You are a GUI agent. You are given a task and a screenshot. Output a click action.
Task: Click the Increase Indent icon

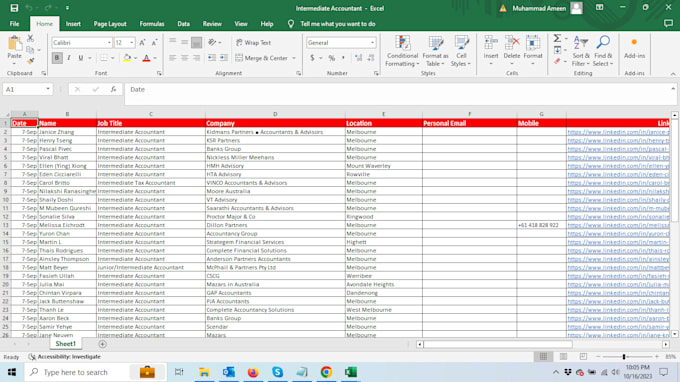[224, 58]
